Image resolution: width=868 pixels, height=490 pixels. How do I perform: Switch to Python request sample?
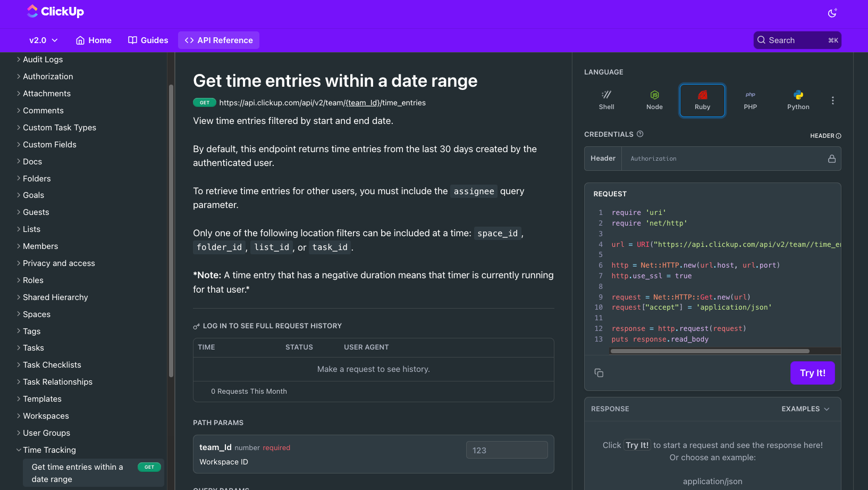click(798, 100)
